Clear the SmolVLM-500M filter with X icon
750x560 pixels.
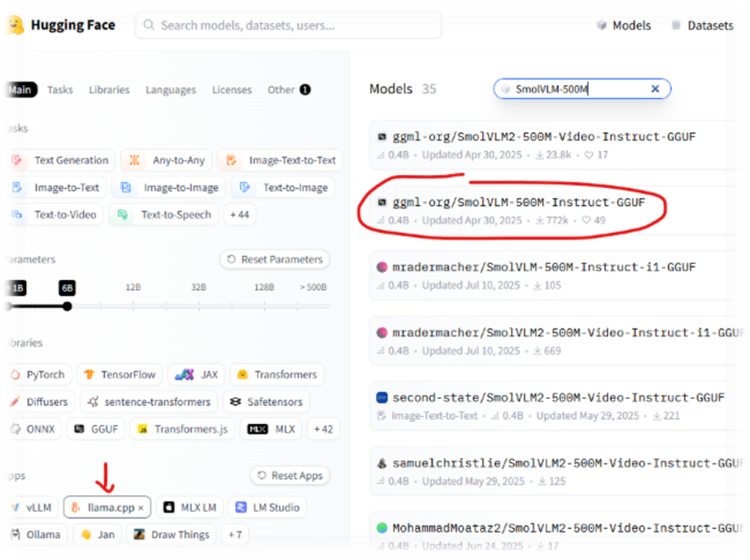tap(655, 89)
